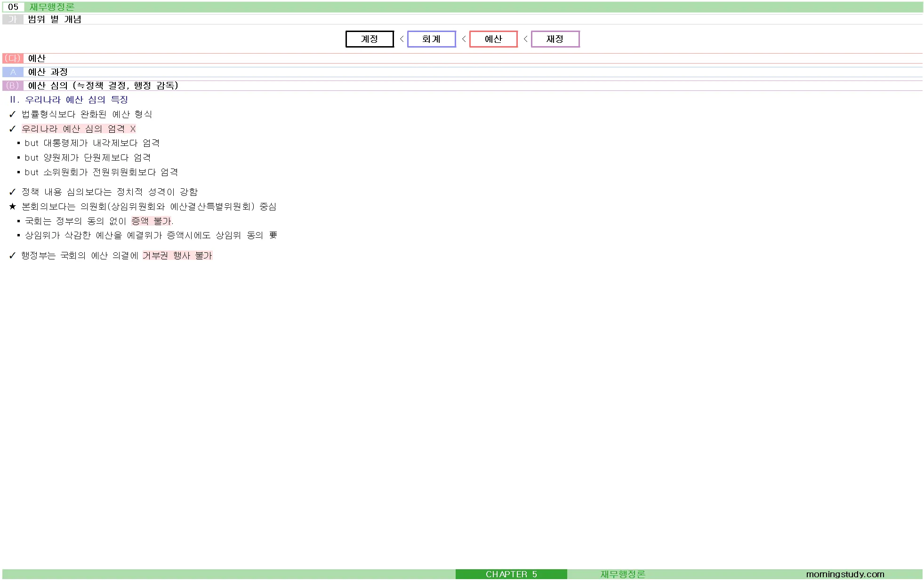Click the checkmark before 행정부는 국회의
This screenshot has height=581, width=924.
(13, 256)
